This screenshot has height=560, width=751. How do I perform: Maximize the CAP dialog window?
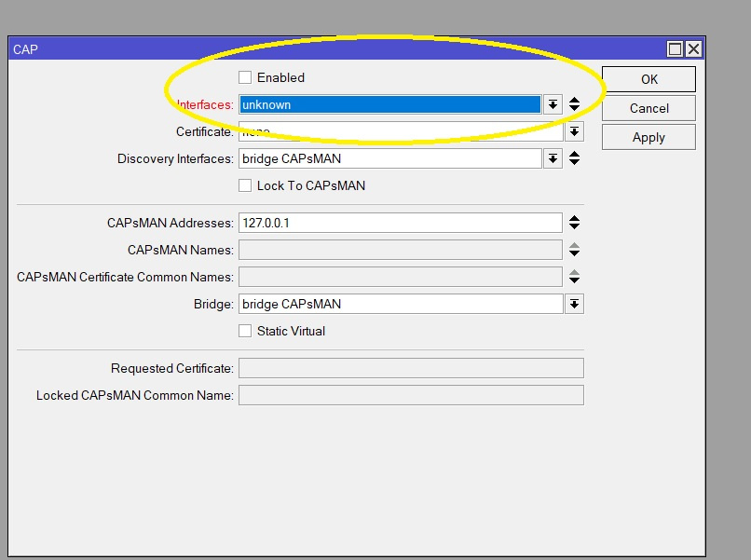[x=676, y=49]
